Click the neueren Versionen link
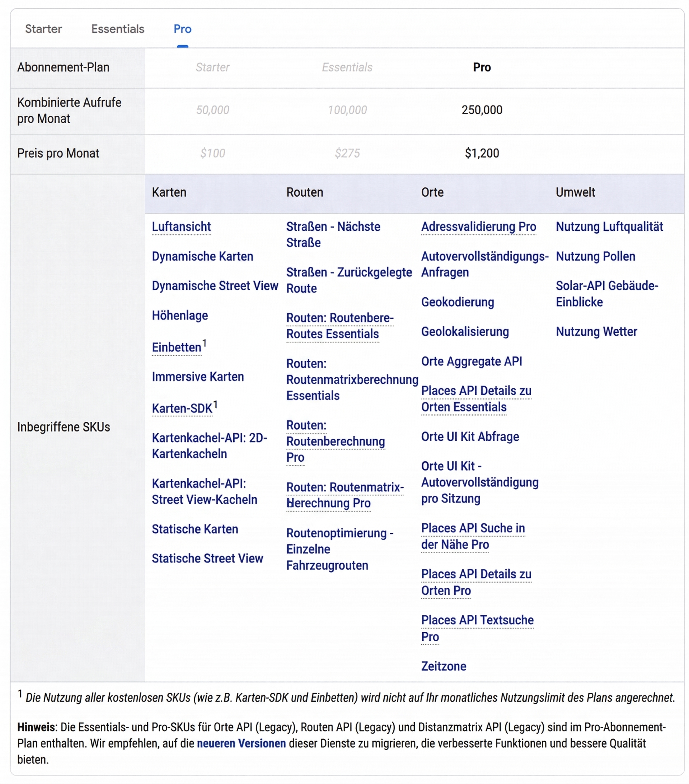Image resolution: width=689 pixels, height=784 pixels. (x=241, y=743)
